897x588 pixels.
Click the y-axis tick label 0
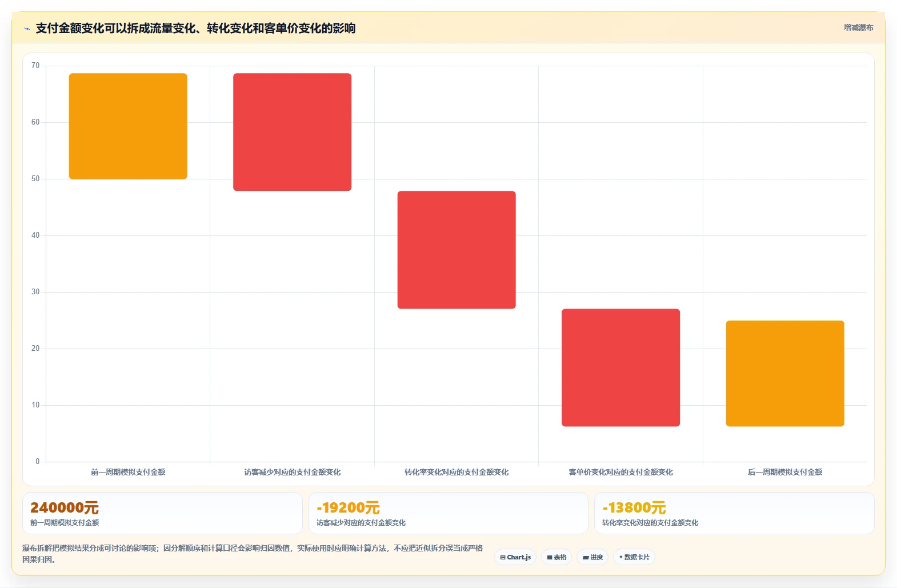click(x=38, y=462)
